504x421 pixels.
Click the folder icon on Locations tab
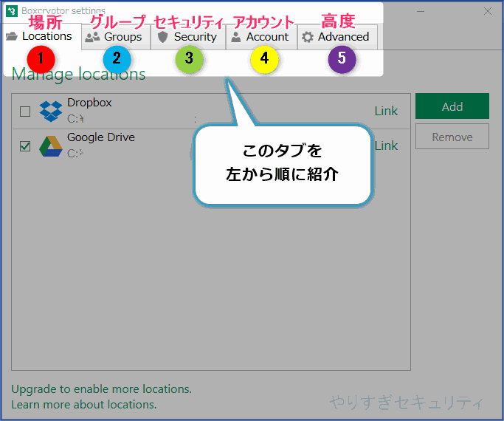coord(12,36)
